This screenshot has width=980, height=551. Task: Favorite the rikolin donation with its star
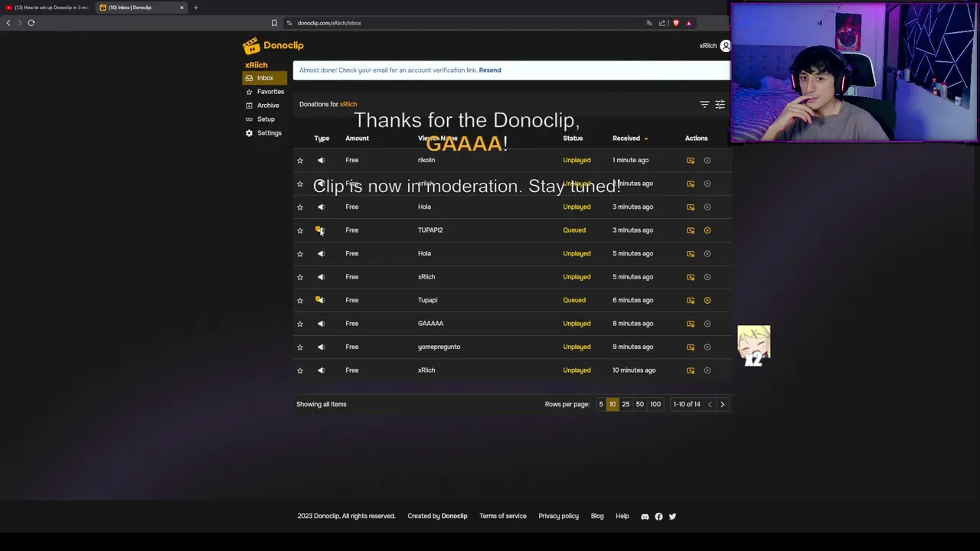[x=300, y=161]
